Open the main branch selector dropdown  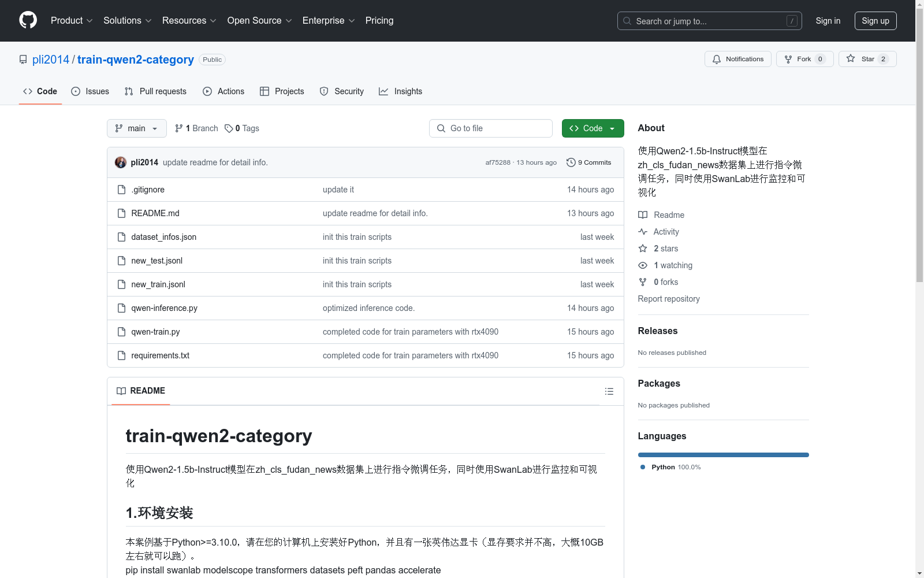point(137,128)
